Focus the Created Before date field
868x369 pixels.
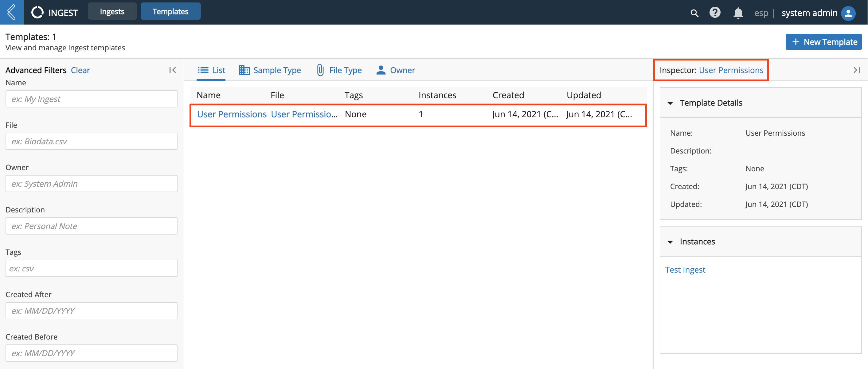click(x=91, y=354)
